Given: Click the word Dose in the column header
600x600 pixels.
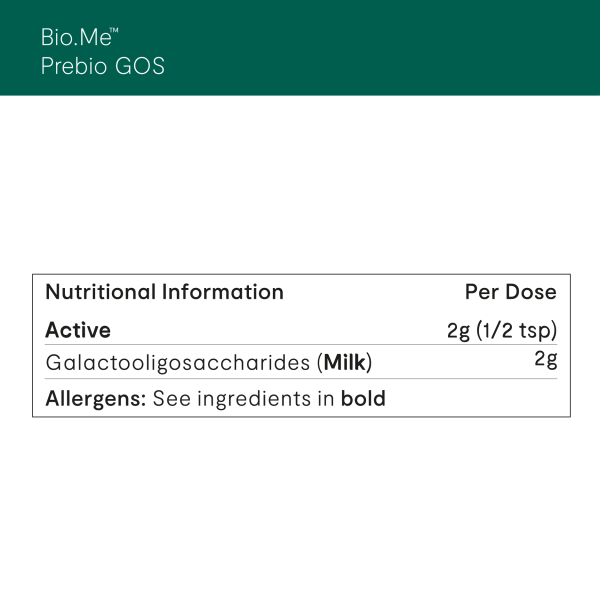Looking at the screenshot, I should point(530,292).
